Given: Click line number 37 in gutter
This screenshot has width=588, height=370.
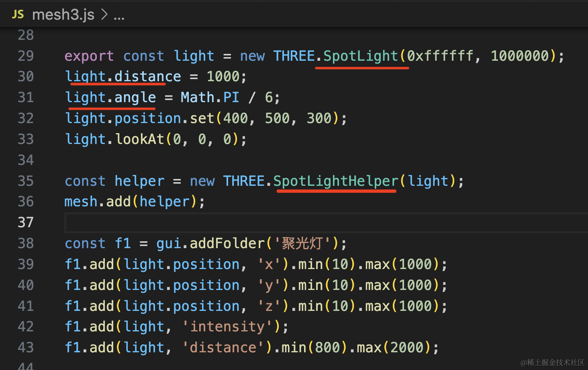Looking at the screenshot, I should pos(26,222).
